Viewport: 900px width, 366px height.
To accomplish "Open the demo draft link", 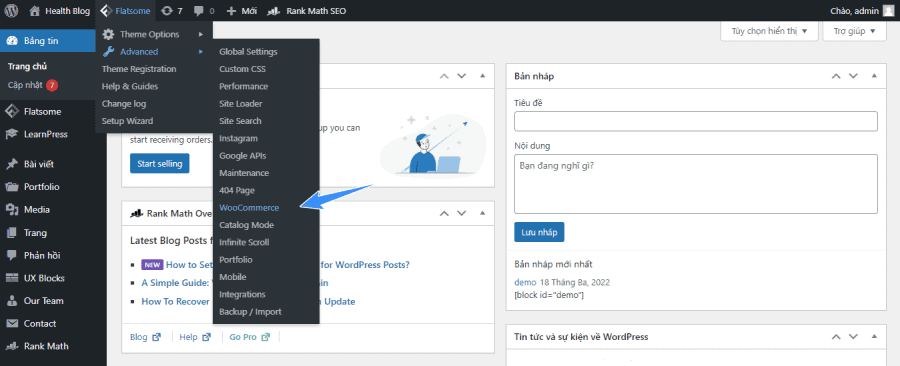I will pyautogui.click(x=525, y=282).
